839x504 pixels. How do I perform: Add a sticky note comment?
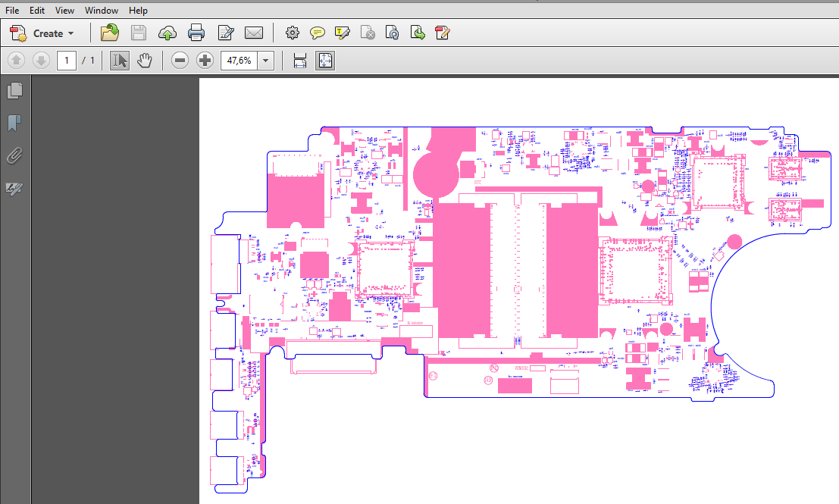point(318,33)
